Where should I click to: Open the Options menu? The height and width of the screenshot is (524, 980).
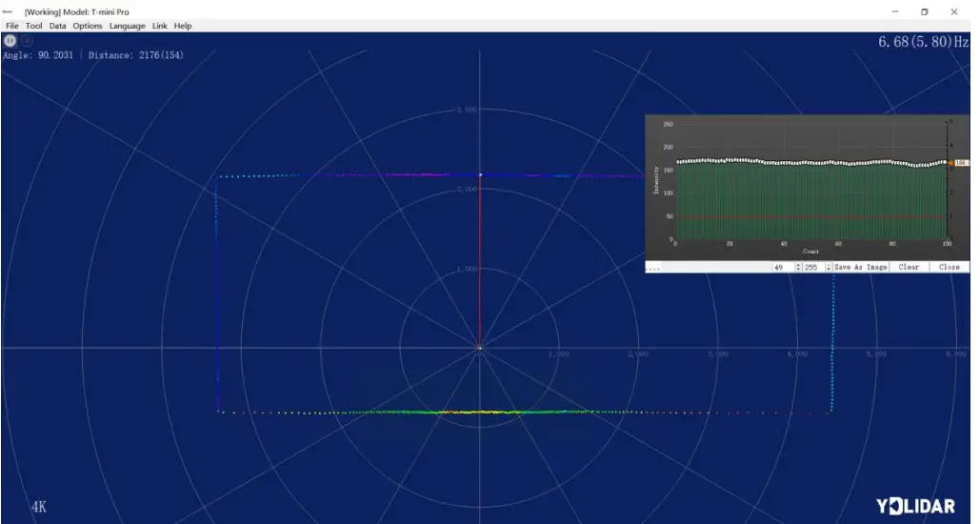click(x=88, y=26)
